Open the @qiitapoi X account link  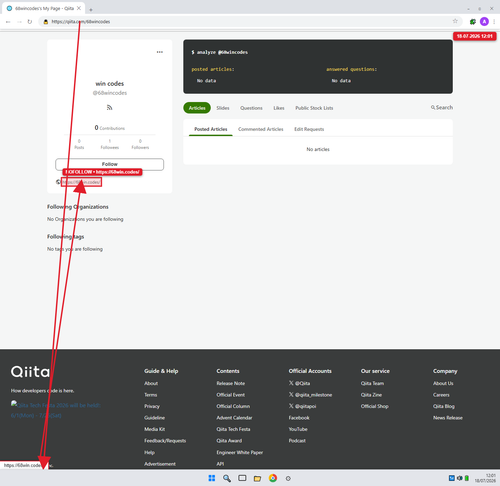pos(302,406)
